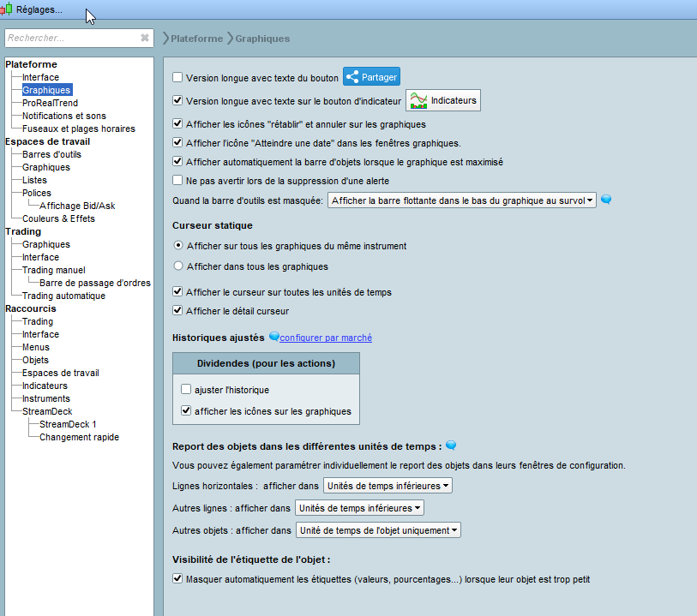
Task: Open Barre de passage d'ordres
Action: tap(95, 284)
